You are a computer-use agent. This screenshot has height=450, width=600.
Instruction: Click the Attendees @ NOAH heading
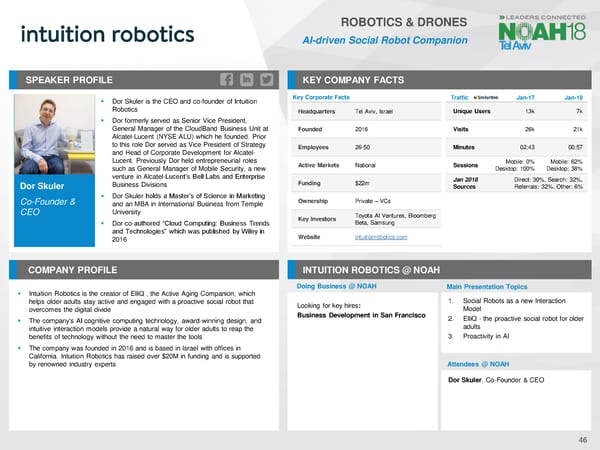click(480, 364)
